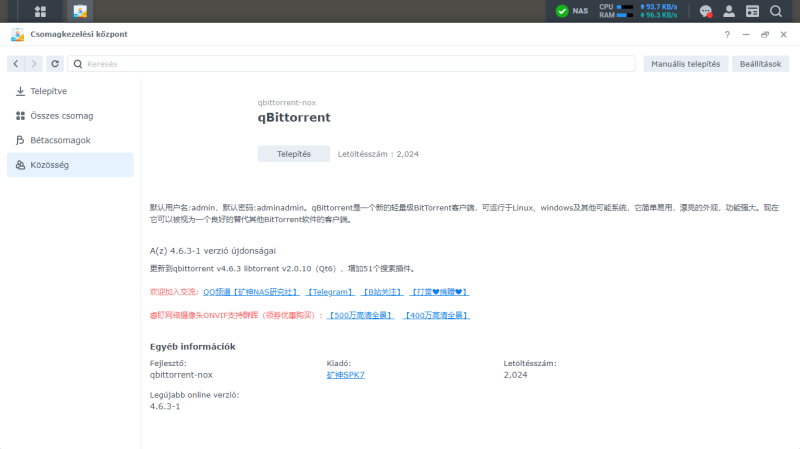Click the Letöltésszám : 2,024 text beside Telepítés
800x449 pixels.
pyautogui.click(x=378, y=154)
